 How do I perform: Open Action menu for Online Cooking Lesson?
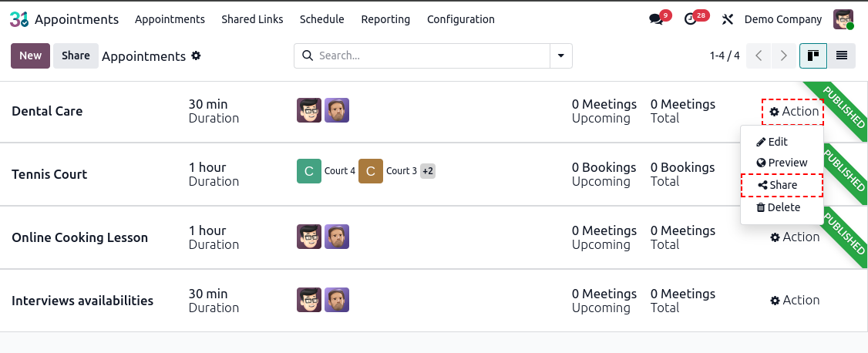click(794, 237)
